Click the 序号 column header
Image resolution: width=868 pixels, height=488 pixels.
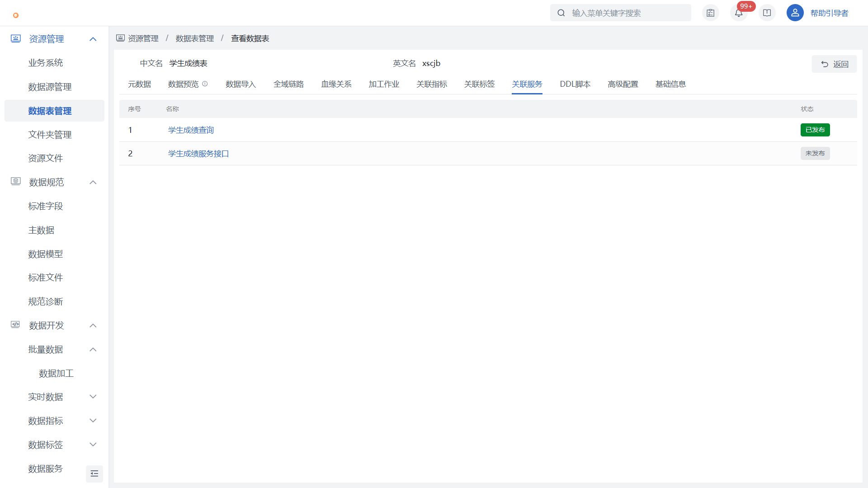tap(134, 109)
